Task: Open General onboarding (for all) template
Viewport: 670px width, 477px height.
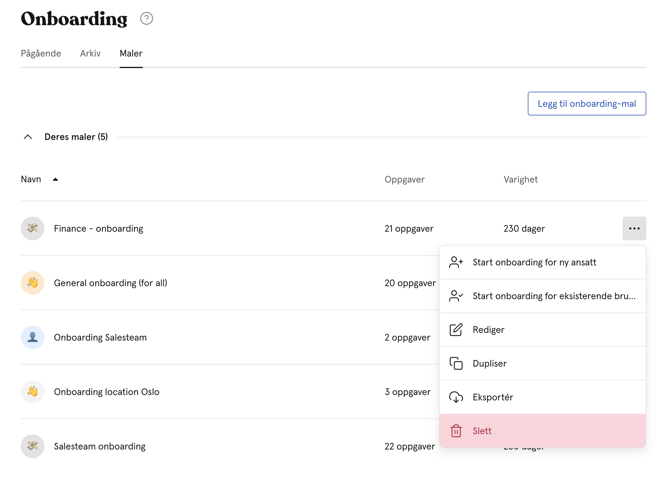Action: (x=110, y=283)
